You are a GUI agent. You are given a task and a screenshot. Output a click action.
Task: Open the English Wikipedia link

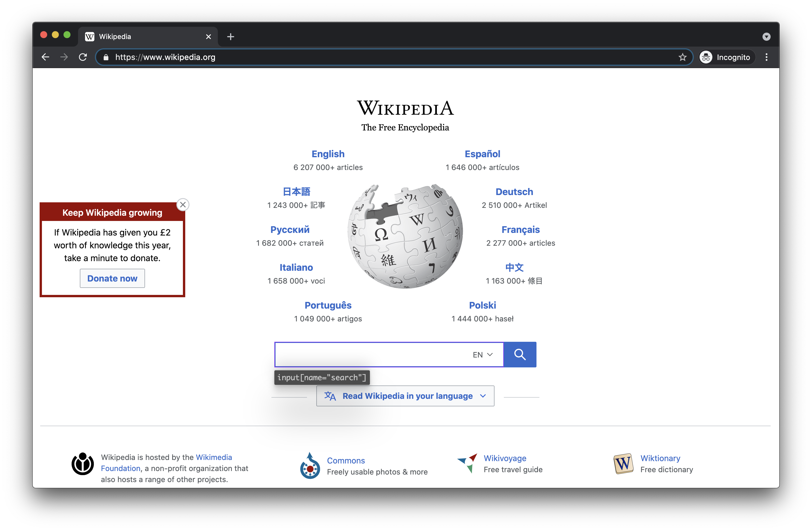[x=328, y=154]
